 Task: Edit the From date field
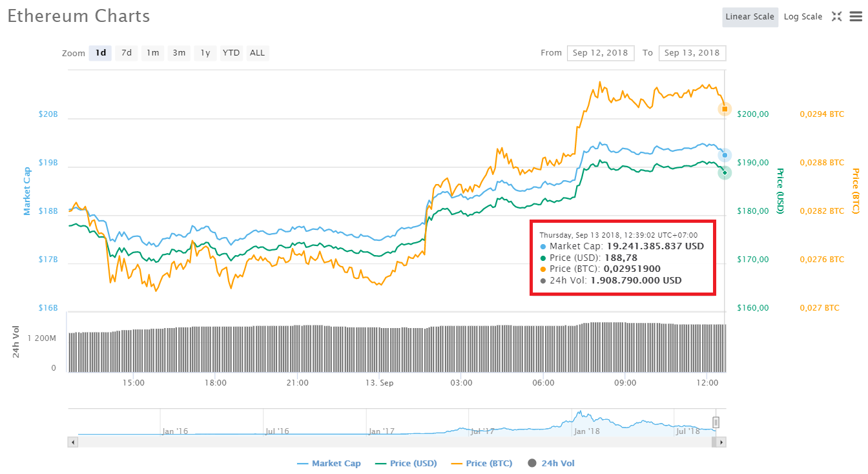pos(601,53)
